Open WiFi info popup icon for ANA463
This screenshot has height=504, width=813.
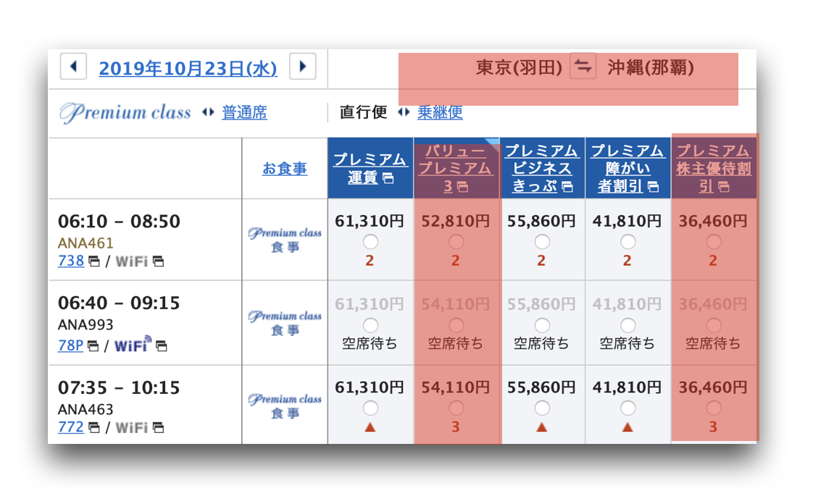[x=158, y=428]
